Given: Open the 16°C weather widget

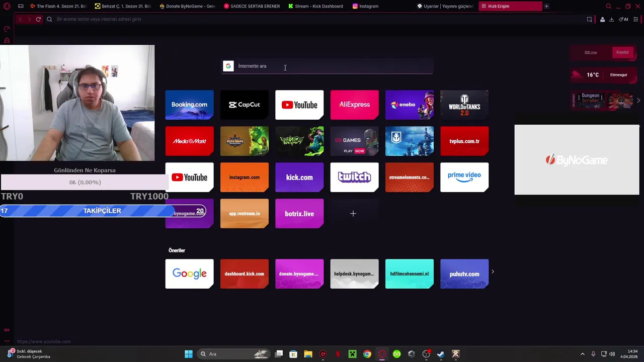Looking at the screenshot, I should pos(604,74).
